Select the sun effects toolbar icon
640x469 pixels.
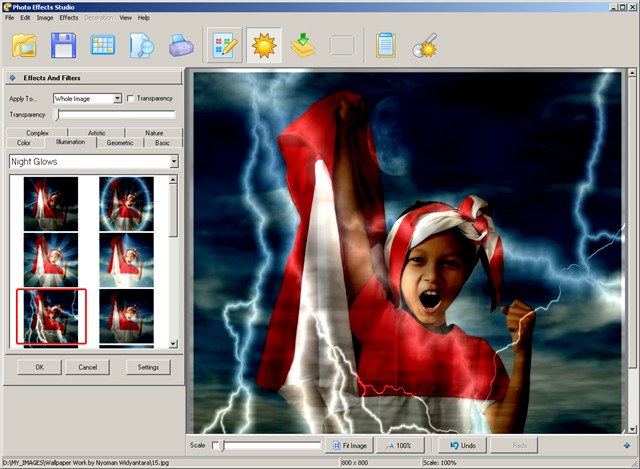pyautogui.click(x=264, y=45)
